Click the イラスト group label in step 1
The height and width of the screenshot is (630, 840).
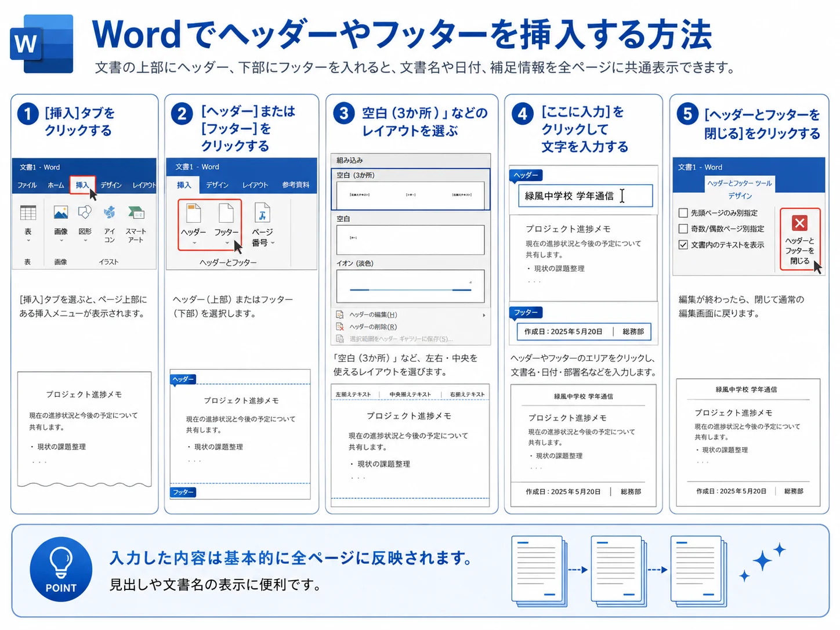[x=108, y=262]
